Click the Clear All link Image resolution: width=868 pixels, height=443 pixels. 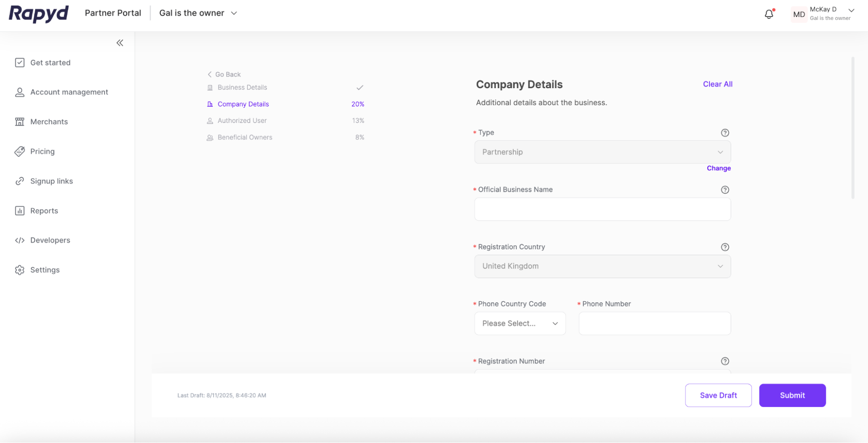[x=717, y=84]
